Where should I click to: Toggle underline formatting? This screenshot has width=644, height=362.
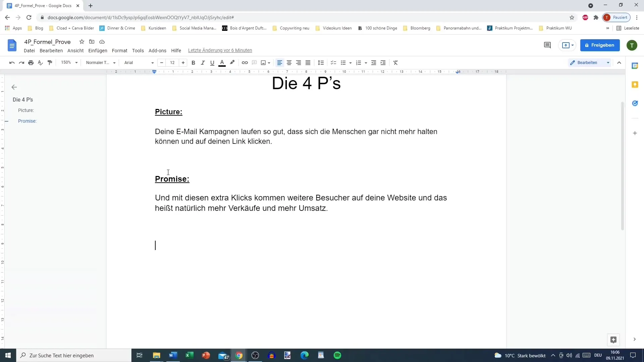[212, 63]
